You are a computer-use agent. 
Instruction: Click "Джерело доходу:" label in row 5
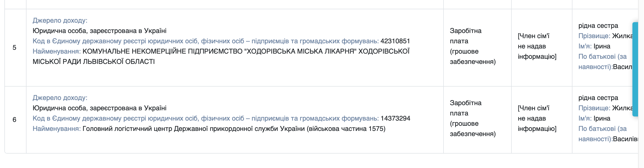coord(60,20)
